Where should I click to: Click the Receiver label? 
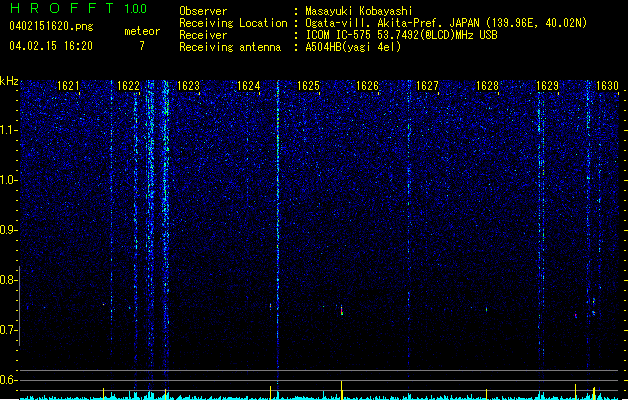coord(203,35)
